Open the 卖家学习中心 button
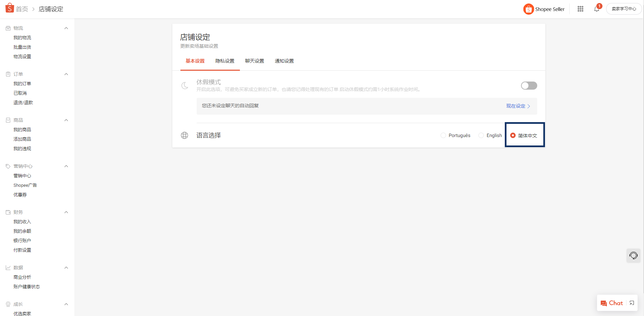The image size is (644, 316). pyautogui.click(x=624, y=9)
